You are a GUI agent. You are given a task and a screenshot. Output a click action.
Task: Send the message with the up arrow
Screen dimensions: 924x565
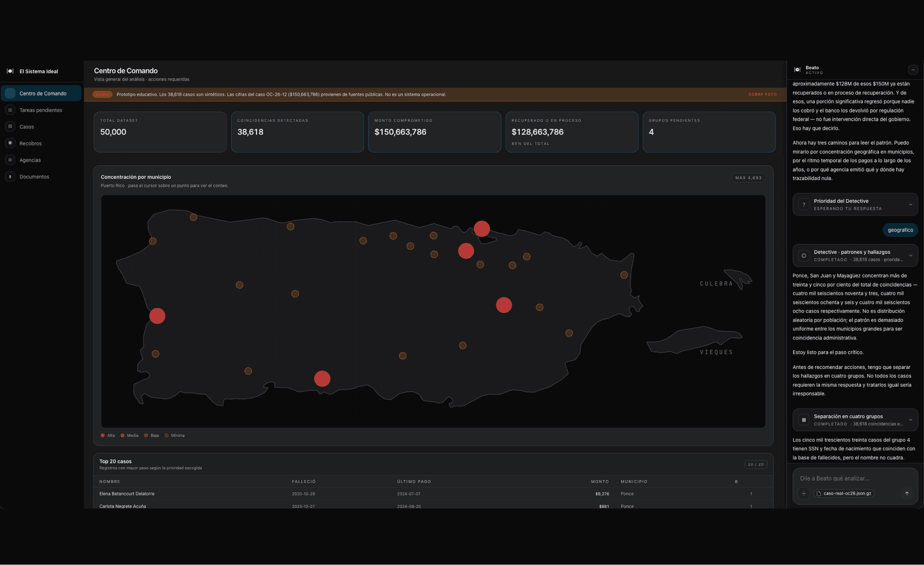point(907,493)
